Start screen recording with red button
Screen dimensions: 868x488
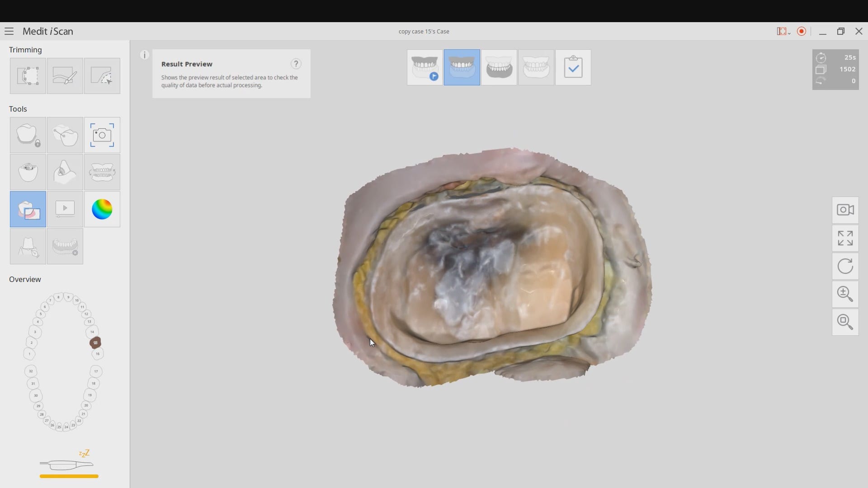coord(802,31)
